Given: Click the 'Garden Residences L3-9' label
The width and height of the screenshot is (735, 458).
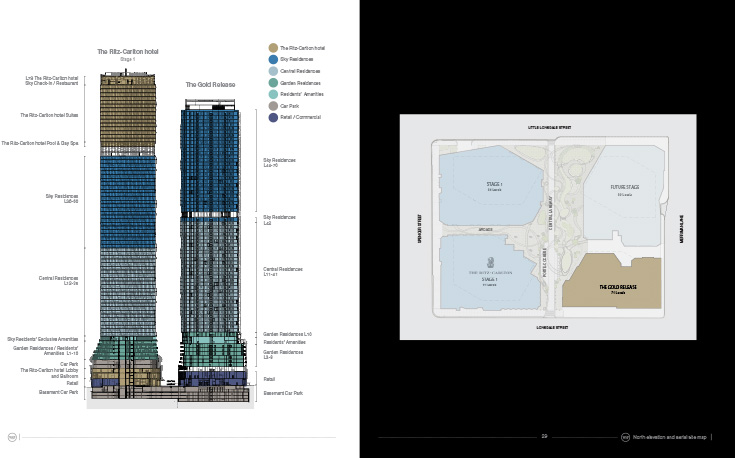Looking at the screenshot, I should tap(283, 355).
